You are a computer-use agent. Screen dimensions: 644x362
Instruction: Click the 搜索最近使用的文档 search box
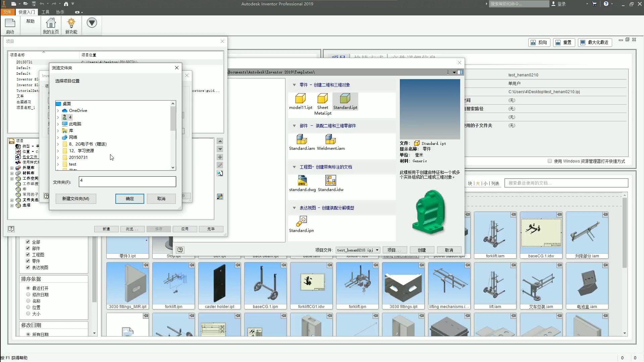[x=566, y=183]
